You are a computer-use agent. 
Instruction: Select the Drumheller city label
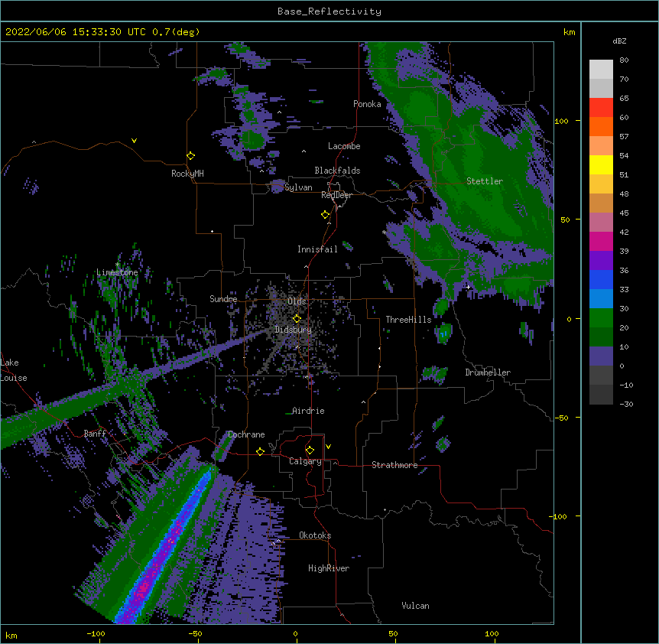click(x=488, y=372)
